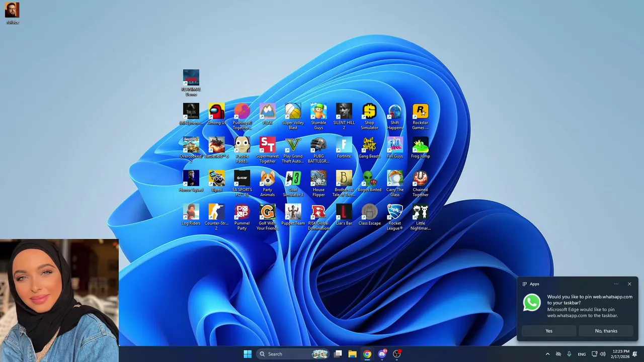Open Task View on the taskbar

338,354
